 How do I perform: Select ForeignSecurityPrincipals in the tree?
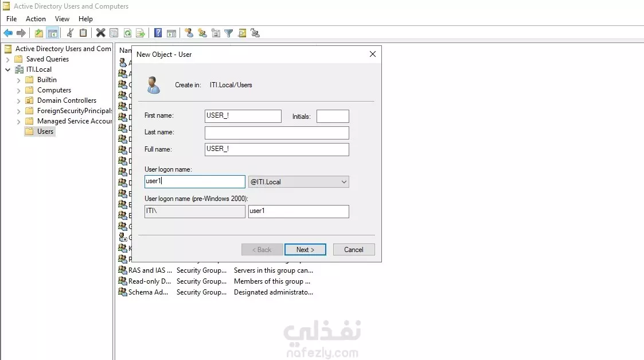pos(75,111)
